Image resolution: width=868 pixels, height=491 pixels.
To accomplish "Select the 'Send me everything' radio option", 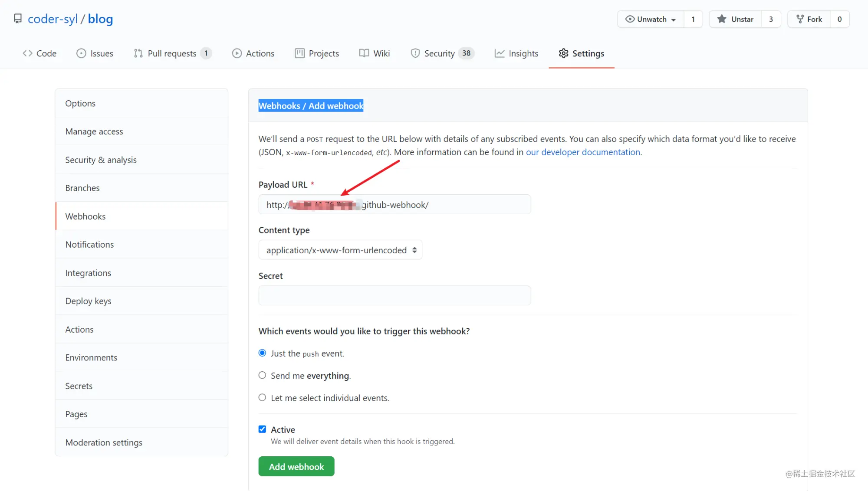I will pos(262,375).
